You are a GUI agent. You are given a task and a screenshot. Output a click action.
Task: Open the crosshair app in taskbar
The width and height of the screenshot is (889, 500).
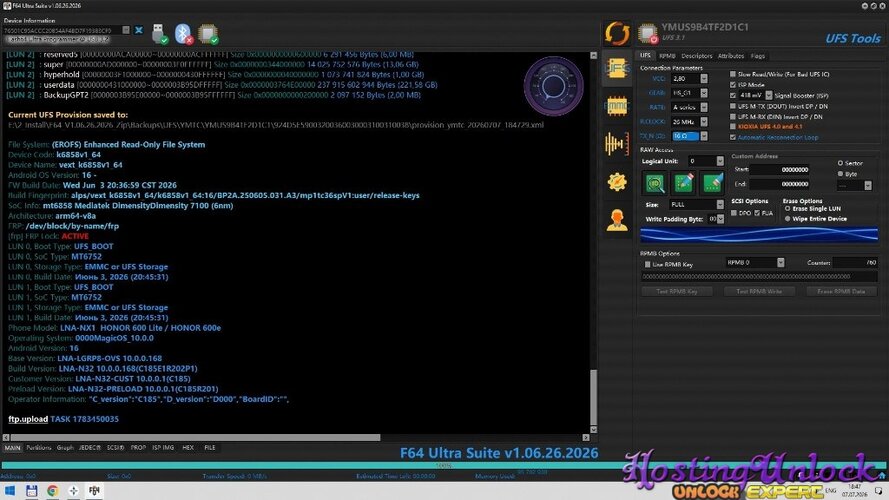pyautogui.click(x=73, y=491)
